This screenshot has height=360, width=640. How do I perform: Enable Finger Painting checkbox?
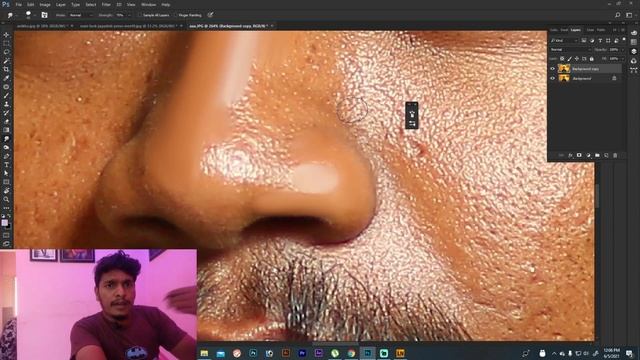click(176, 15)
